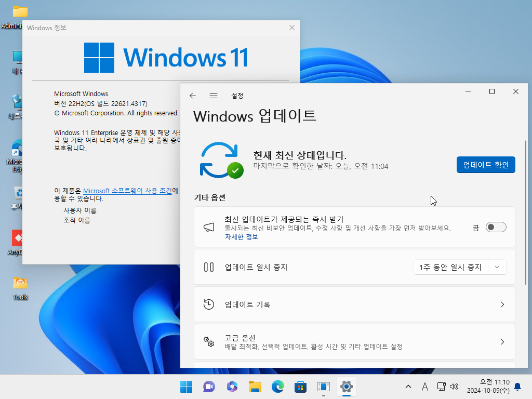Click the IME input mode 'A' indicator
532x399 pixels.
425,387
